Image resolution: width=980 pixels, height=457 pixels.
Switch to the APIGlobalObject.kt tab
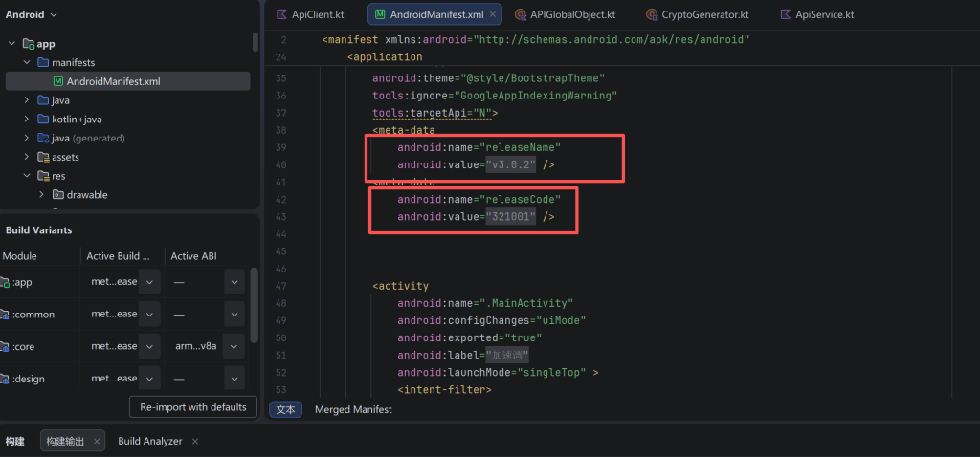(x=565, y=14)
